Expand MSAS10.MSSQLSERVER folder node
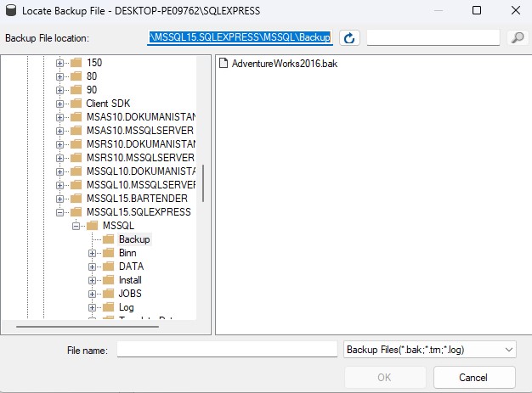 click(59, 131)
